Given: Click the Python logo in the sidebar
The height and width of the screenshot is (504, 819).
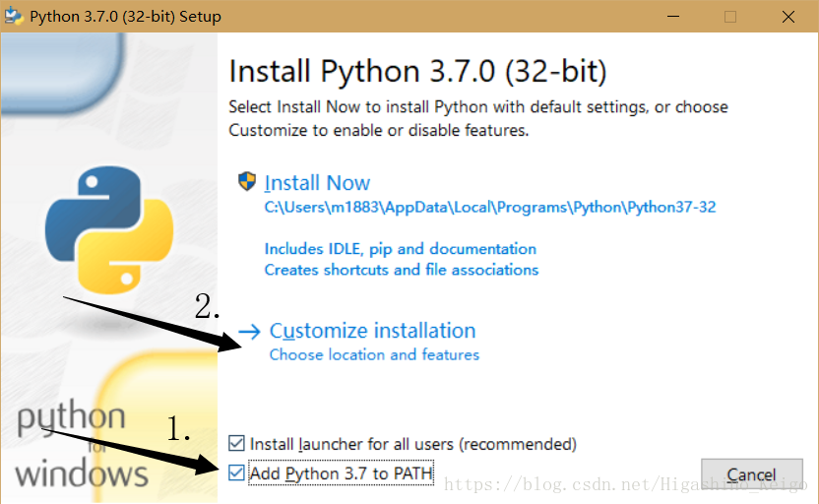Looking at the screenshot, I should point(109,229).
